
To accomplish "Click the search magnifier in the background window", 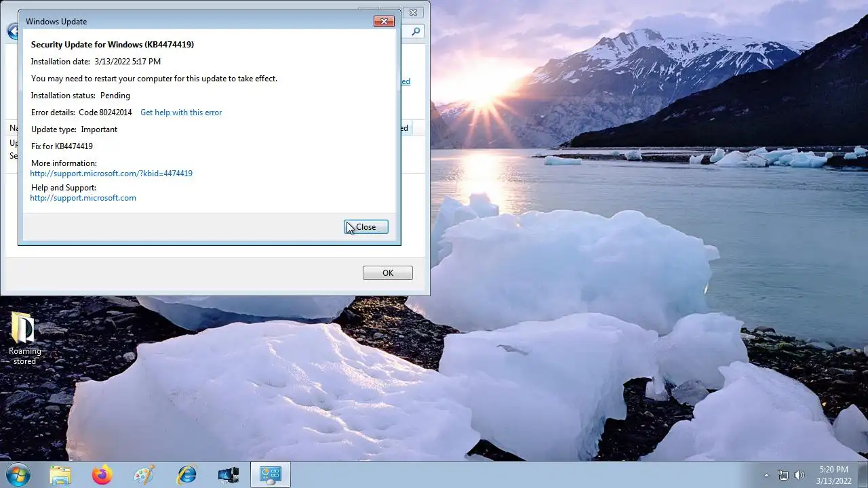I will (x=416, y=31).
